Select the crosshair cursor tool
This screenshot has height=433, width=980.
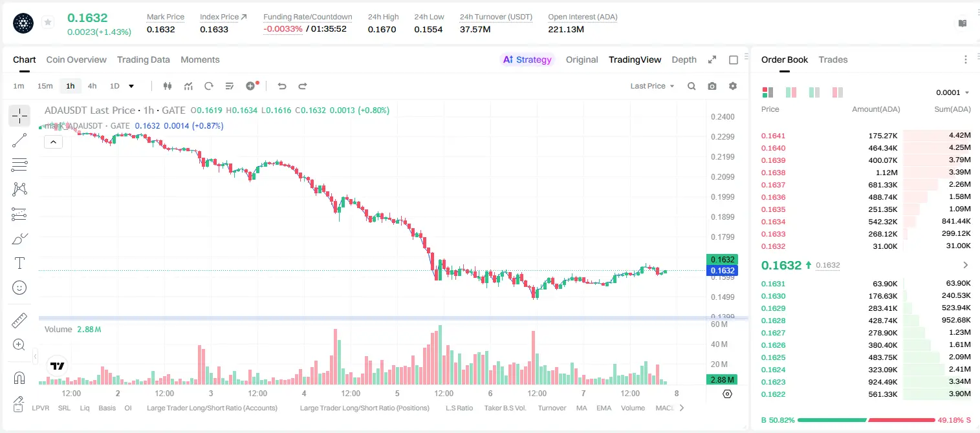pyautogui.click(x=19, y=116)
